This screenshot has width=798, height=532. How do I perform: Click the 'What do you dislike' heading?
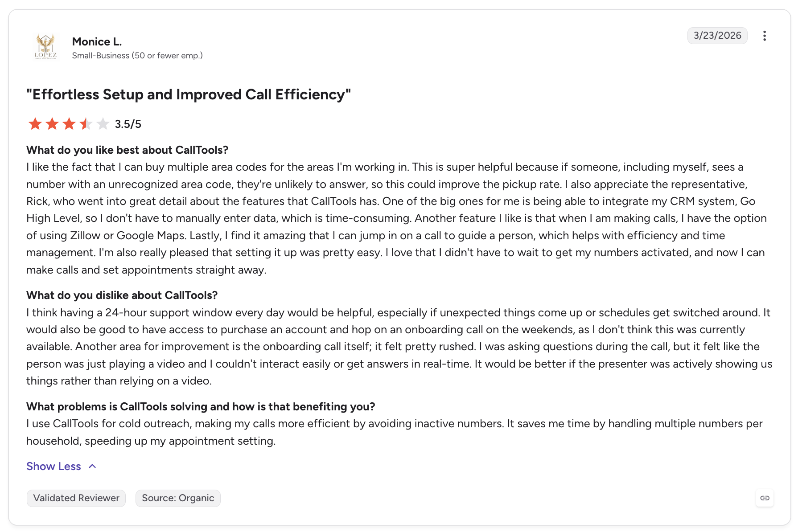pos(122,295)
